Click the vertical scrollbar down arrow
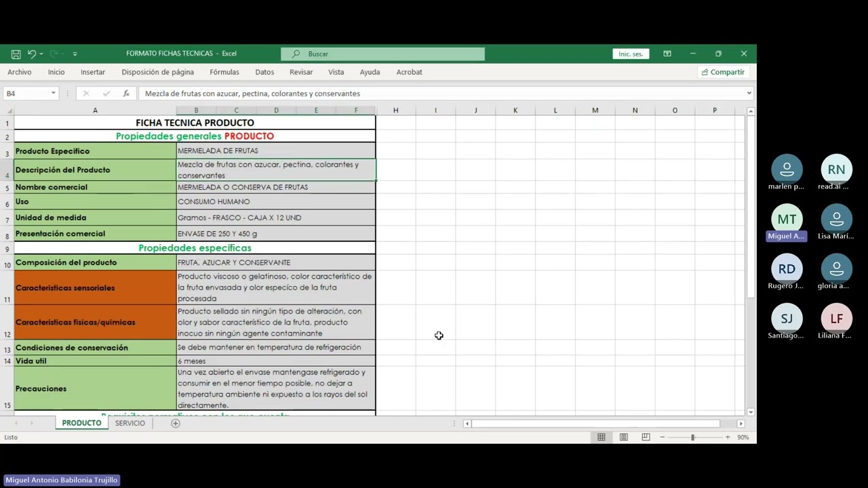 751,411
